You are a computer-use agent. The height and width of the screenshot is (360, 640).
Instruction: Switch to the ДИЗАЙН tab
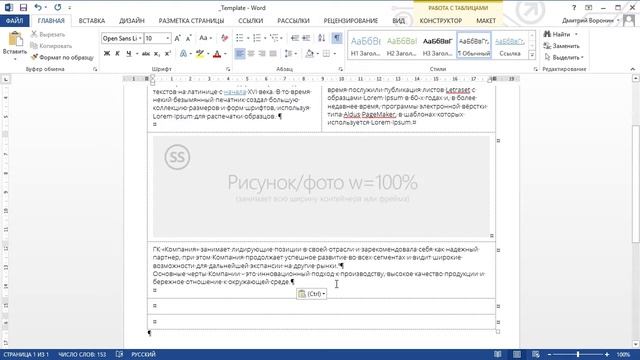tap(132, 20)
